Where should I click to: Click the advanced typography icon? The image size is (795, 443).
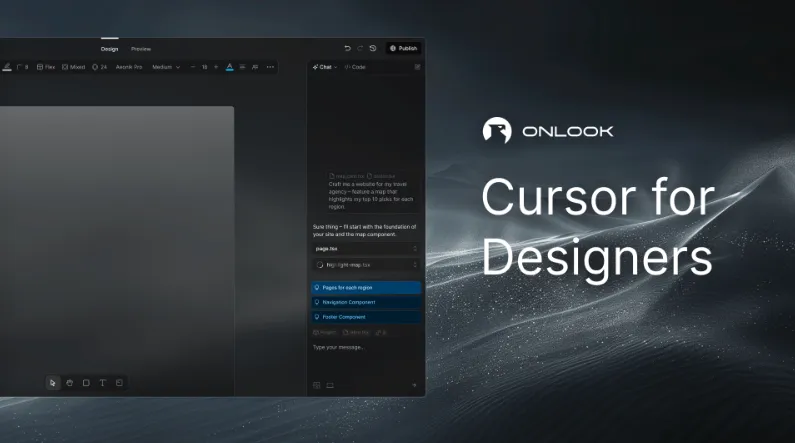(255, 67)
